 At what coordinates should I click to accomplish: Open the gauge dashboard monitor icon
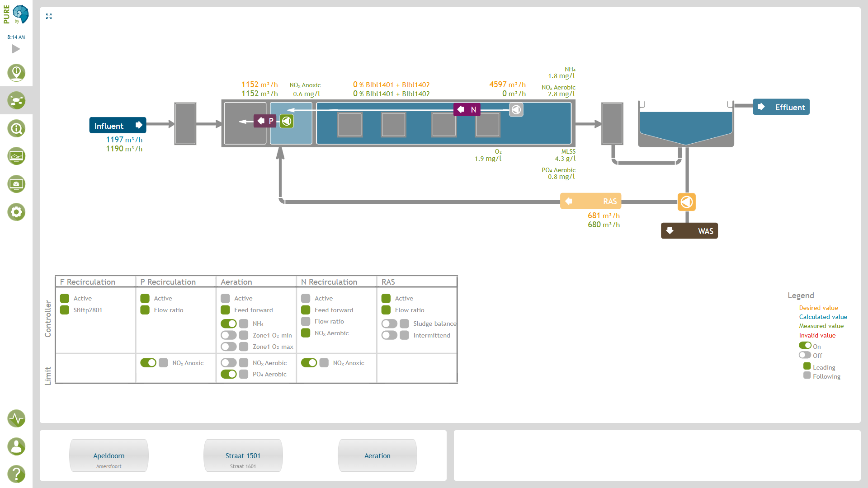[16, 184]
